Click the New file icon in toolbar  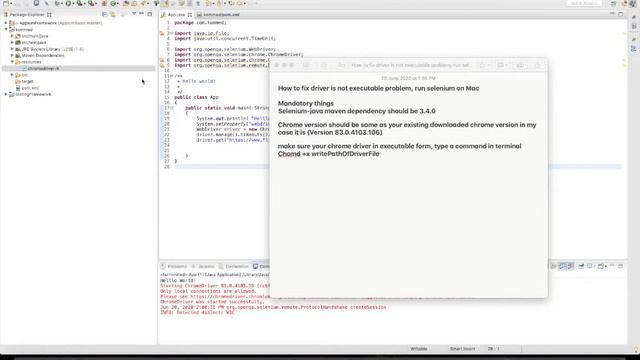6,3
